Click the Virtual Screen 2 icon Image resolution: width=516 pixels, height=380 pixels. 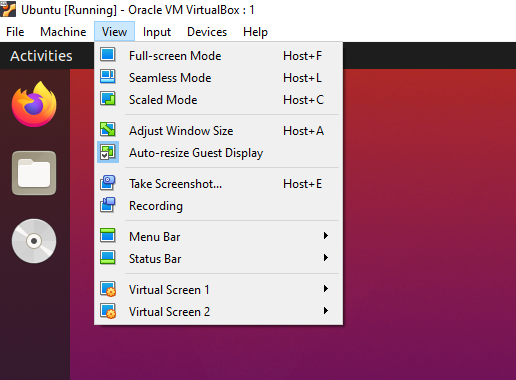click(x=108, y=311)
